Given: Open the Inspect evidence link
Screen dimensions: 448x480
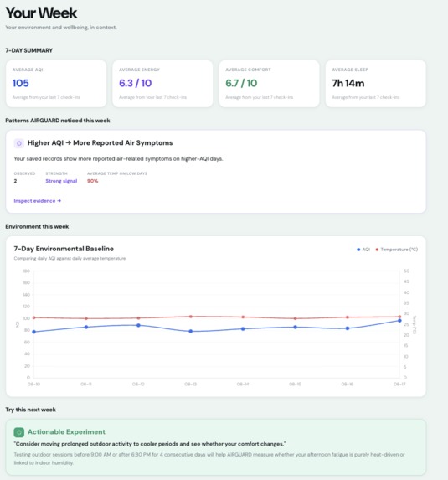Looking at the screenshot, I should point(38,201).
